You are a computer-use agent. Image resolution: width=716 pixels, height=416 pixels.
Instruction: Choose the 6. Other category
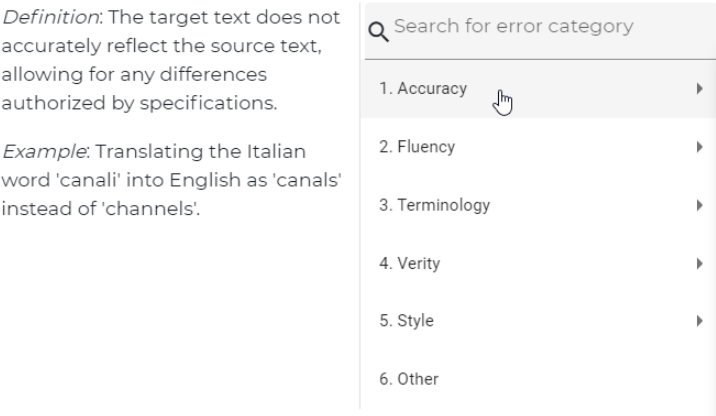(x=538, y=379)
